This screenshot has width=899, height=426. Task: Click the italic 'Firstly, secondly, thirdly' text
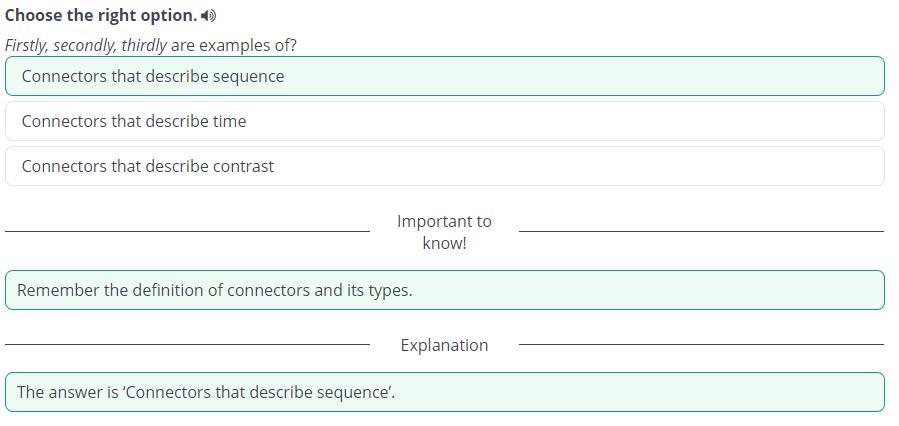click(x=85, y=45)
